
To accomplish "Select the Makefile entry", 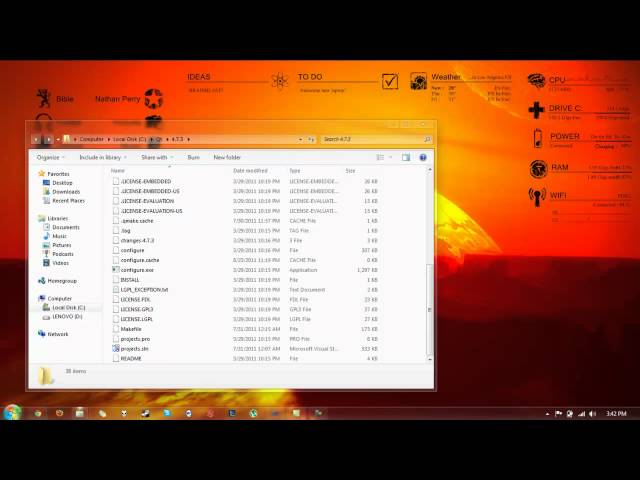I will tap(131, 329).
